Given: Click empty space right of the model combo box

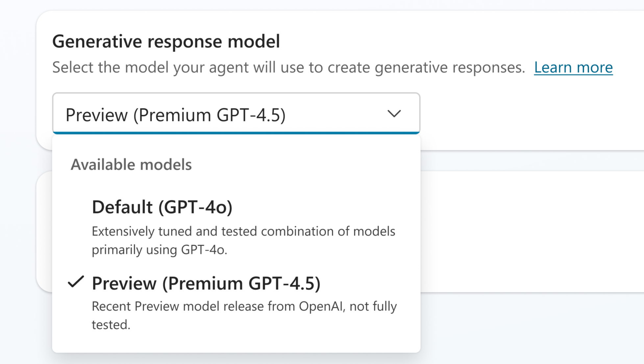Looking at the screenshot, I should [526, 114].
